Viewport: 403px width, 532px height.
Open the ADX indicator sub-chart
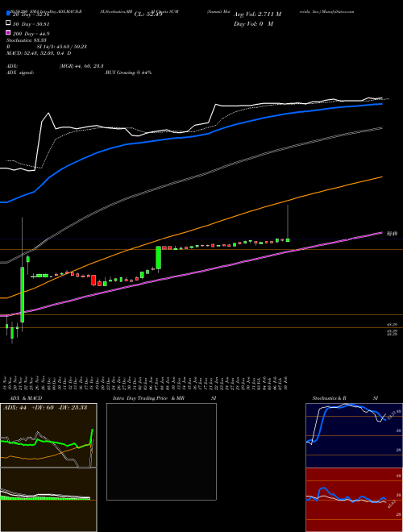pos(48,435)
